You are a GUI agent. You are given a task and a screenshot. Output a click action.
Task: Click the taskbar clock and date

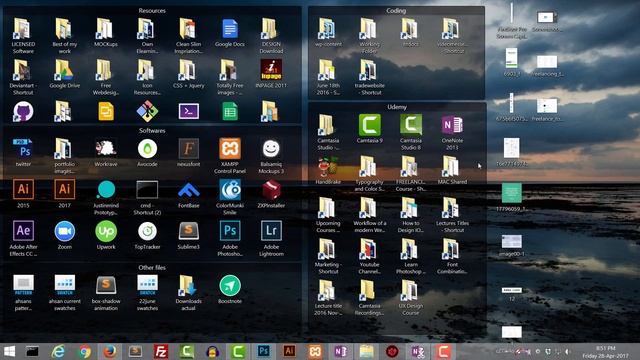click(x=606, y=352)
